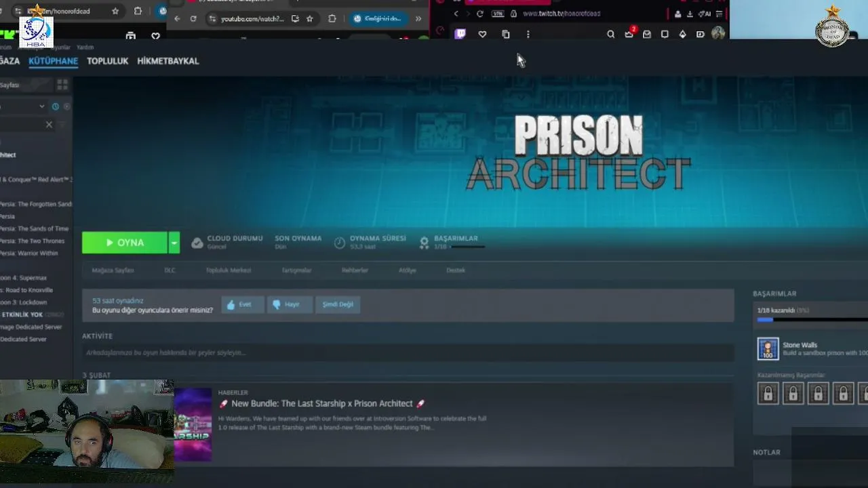Open the Twitch user avatar menu
Image resolution: width=868 pixels, height=488 pixels.
718,34
